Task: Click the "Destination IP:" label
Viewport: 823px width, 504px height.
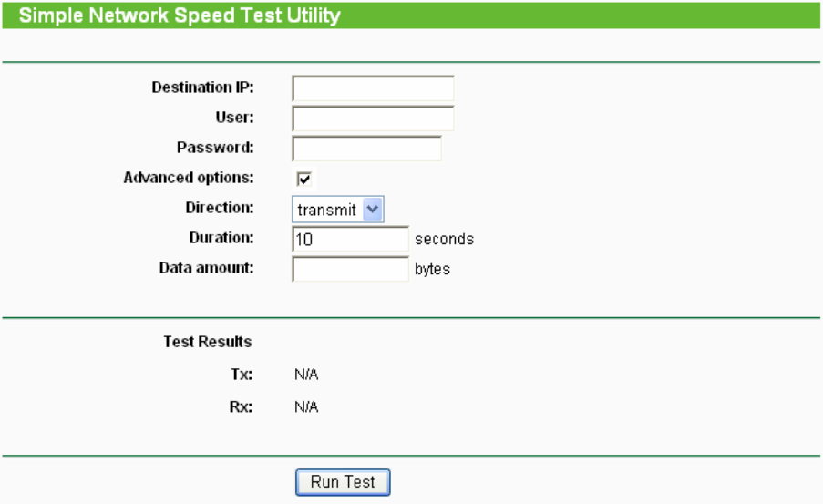Action: pyautogui.click(x=202, y=87)
